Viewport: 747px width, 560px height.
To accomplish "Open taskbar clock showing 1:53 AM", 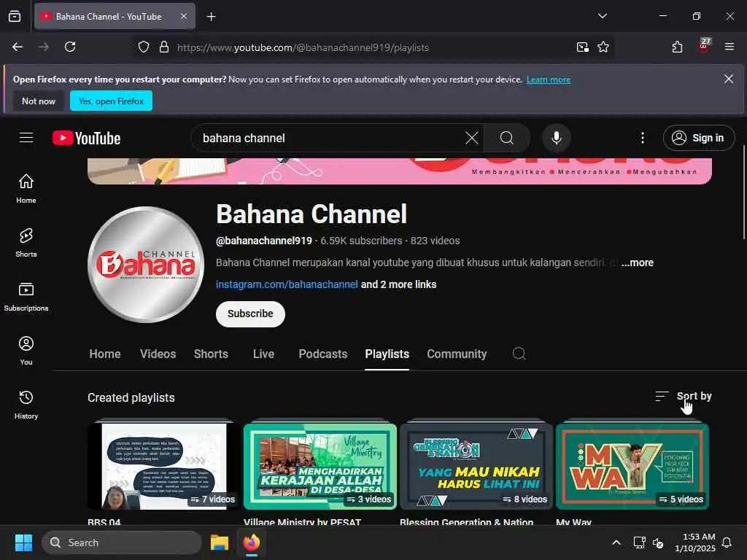I will click(x=695, y=542).
